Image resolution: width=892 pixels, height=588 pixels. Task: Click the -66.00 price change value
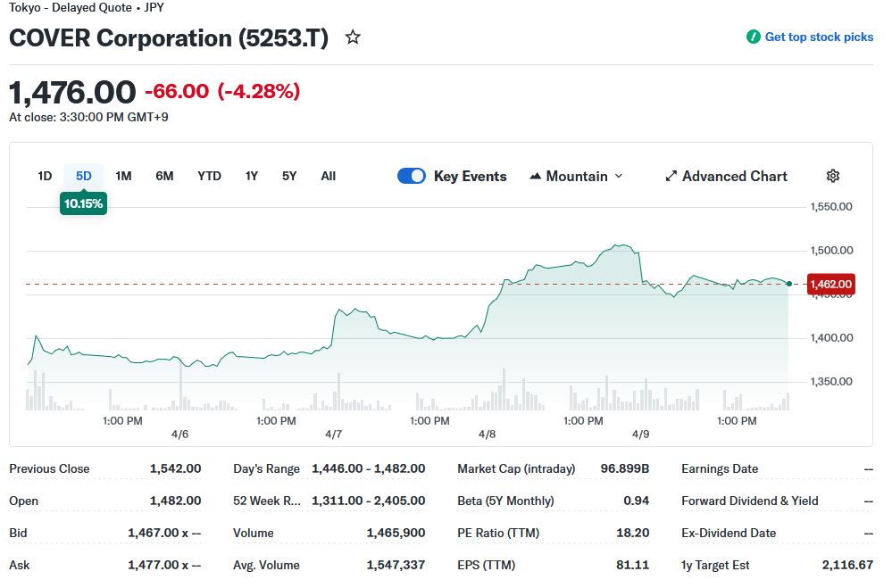click(177, 91)
